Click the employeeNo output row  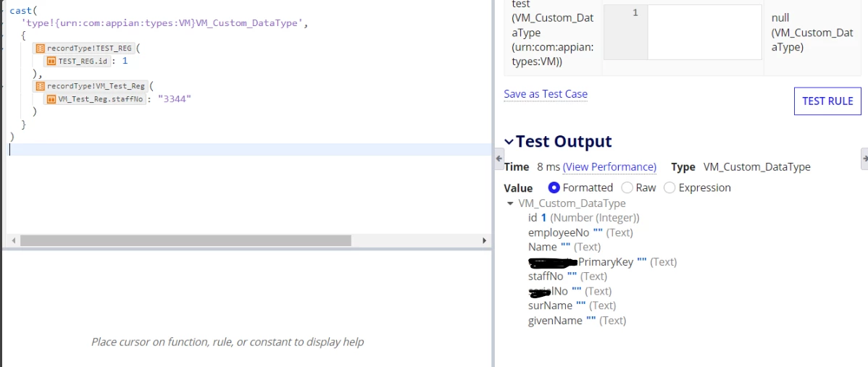click(580, 232)
